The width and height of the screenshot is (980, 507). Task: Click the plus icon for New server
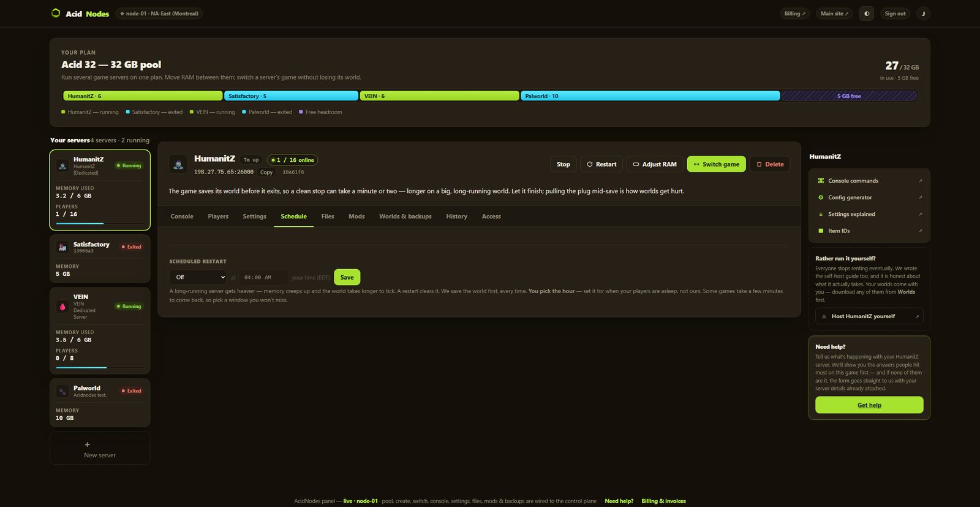coord(87,444)
